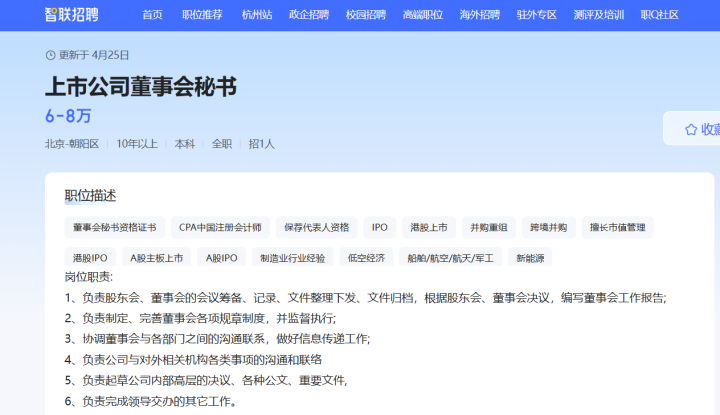Click the education text 本科
Image resolution: width=720 pixels, height=415 pixels.
pos(185,144)
